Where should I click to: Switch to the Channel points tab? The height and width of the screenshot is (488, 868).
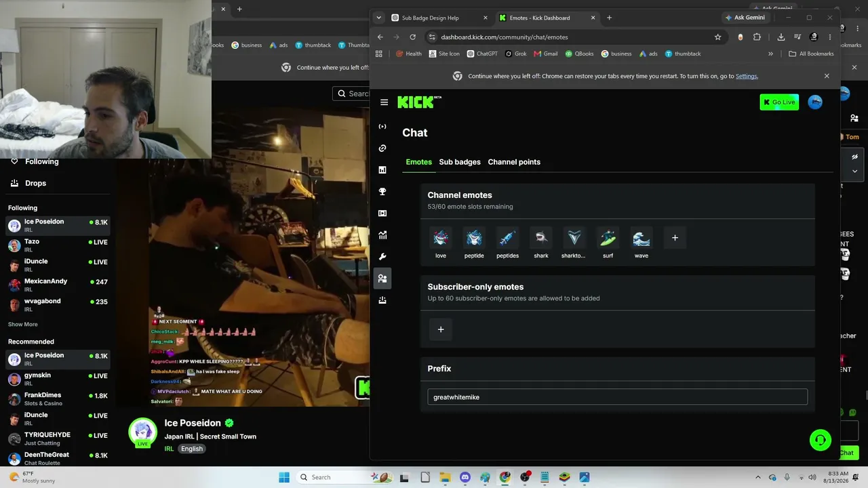(x=514, y=162)
